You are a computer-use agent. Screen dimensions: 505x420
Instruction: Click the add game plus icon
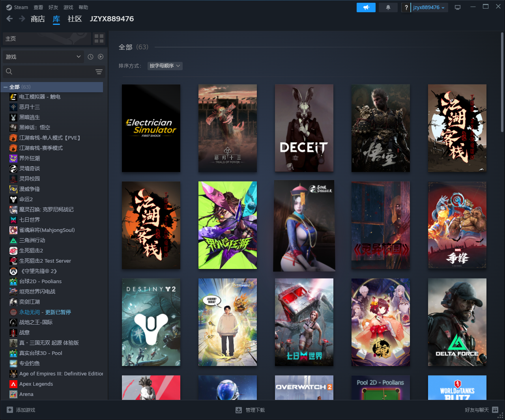point(10,410)
